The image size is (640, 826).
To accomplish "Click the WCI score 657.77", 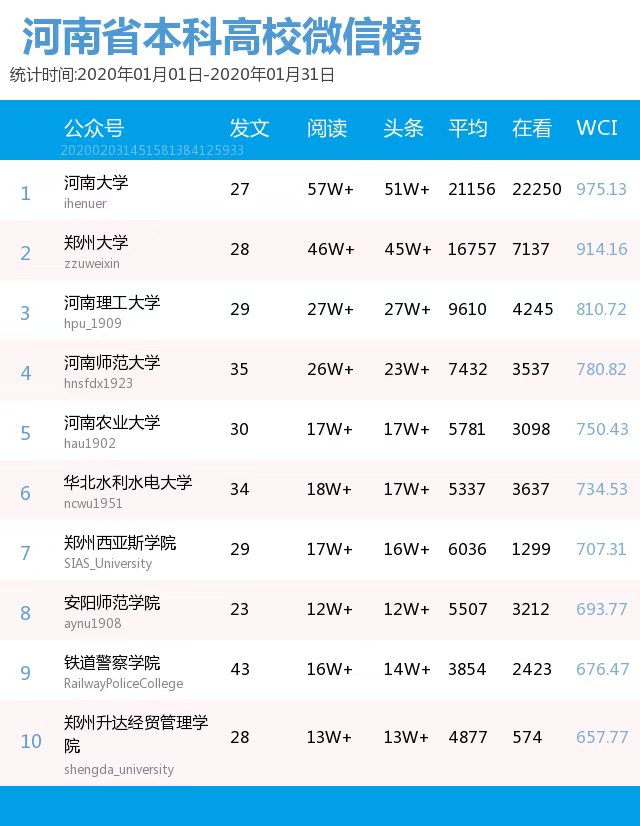I will (601, 737).
